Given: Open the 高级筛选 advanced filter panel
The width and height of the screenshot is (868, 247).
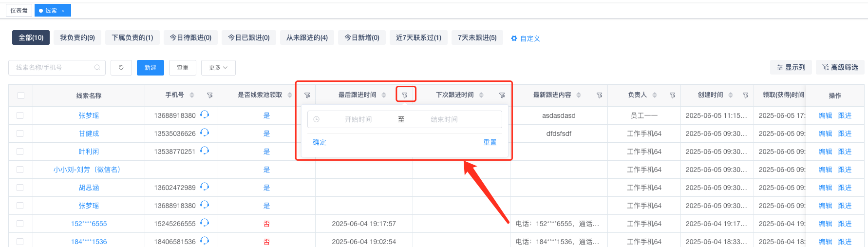Looking at the screenshot, I should pos(840,67).
